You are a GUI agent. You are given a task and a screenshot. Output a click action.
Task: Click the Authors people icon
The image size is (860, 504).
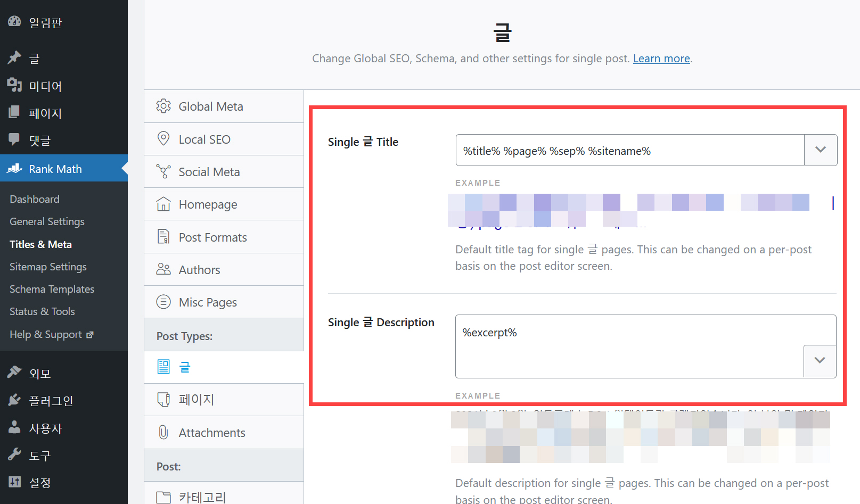pos(163,269)
